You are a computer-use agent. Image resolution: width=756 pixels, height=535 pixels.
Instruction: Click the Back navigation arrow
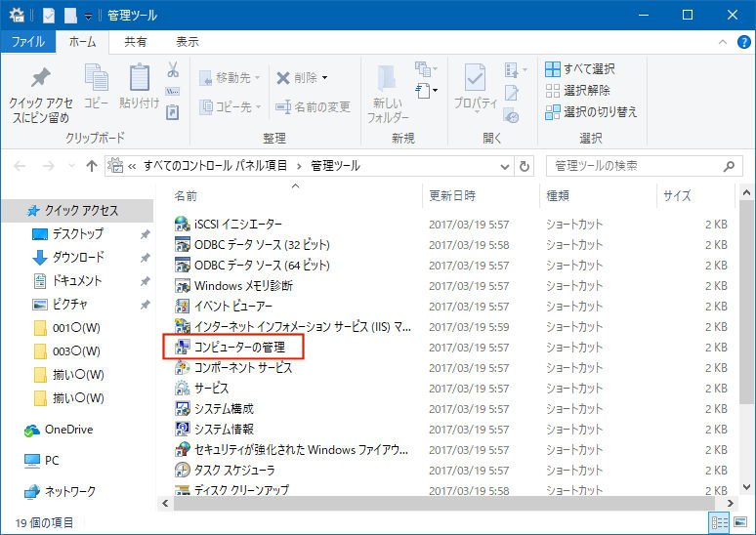coord(20,166)
